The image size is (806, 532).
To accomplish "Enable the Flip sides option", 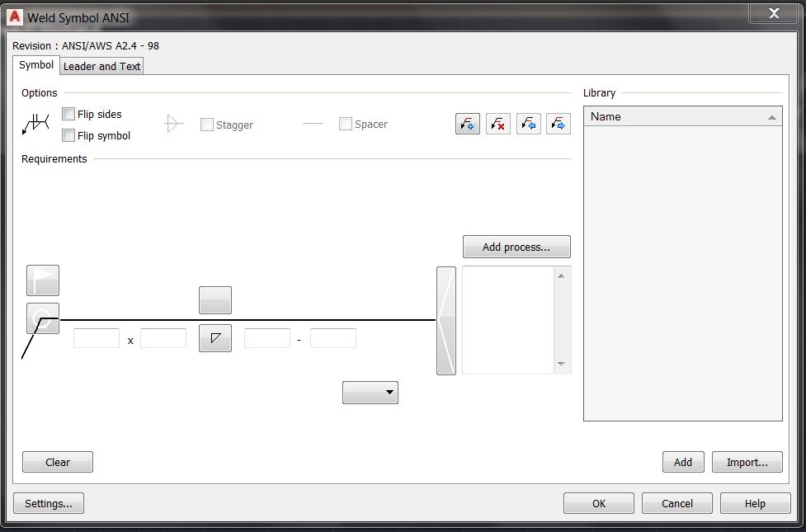I will 68,114.
